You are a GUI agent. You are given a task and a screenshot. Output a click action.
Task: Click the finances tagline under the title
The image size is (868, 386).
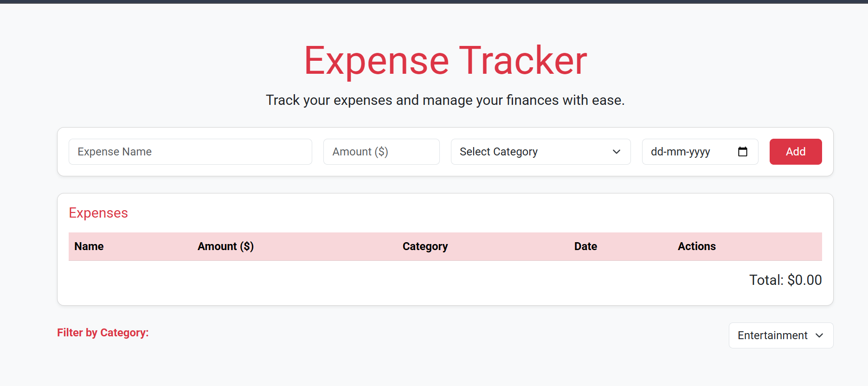point(445,100)
